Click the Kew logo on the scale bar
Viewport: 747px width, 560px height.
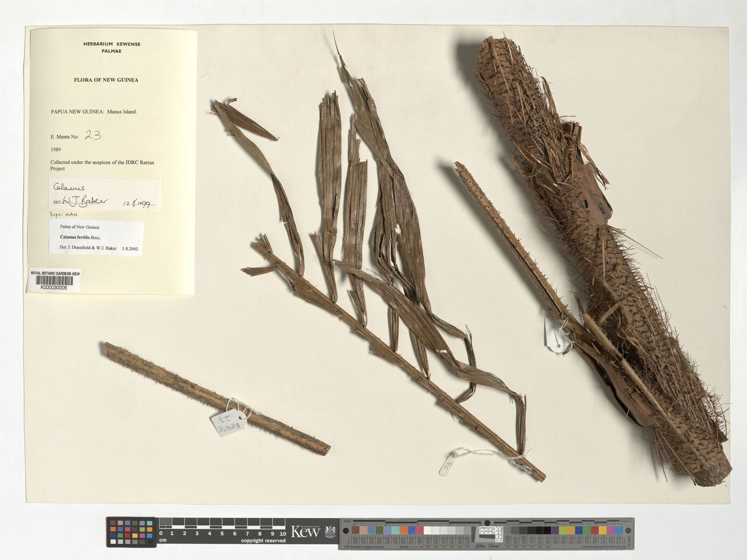tap(305, 532)
